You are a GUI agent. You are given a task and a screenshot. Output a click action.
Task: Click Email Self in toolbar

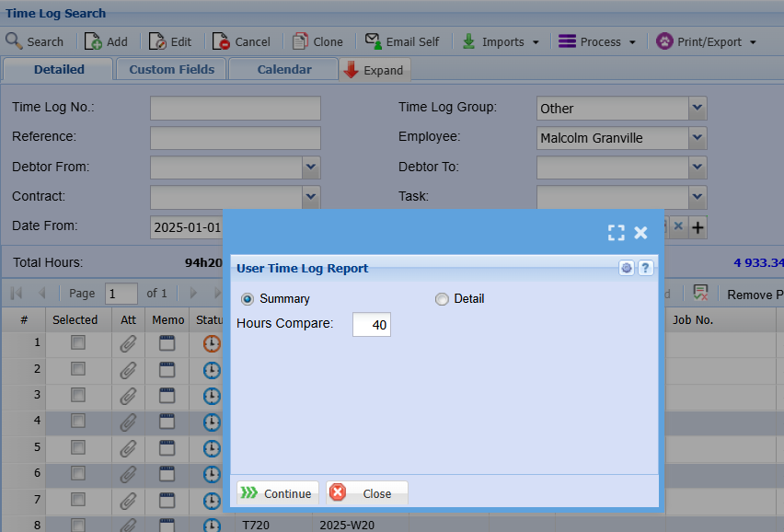coord(402,41)
